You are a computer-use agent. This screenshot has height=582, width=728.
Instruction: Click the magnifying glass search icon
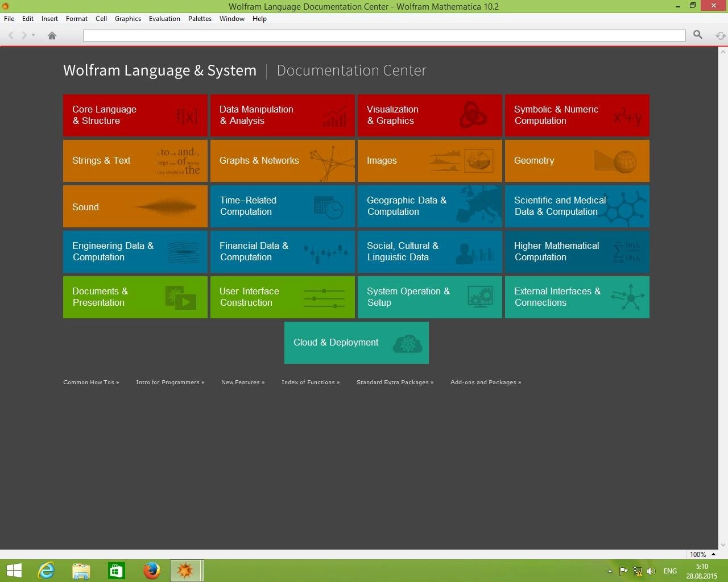[x=698, y=35]
